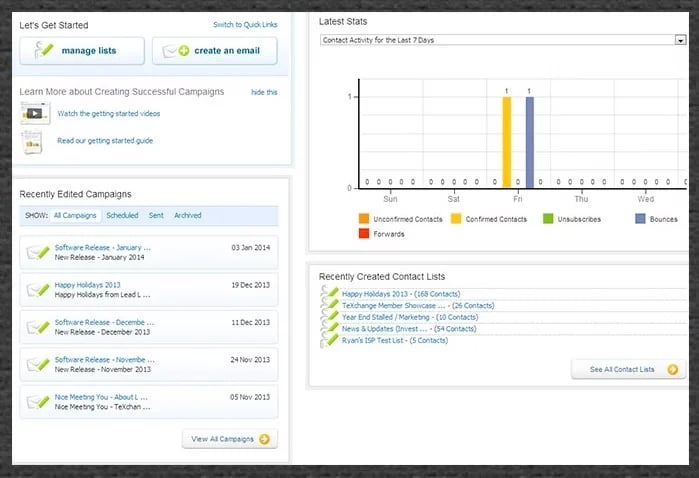Click the Confirmed Contacts yellow legend swatch
This screenshot has width=699, height=478.
coord(456,219)
